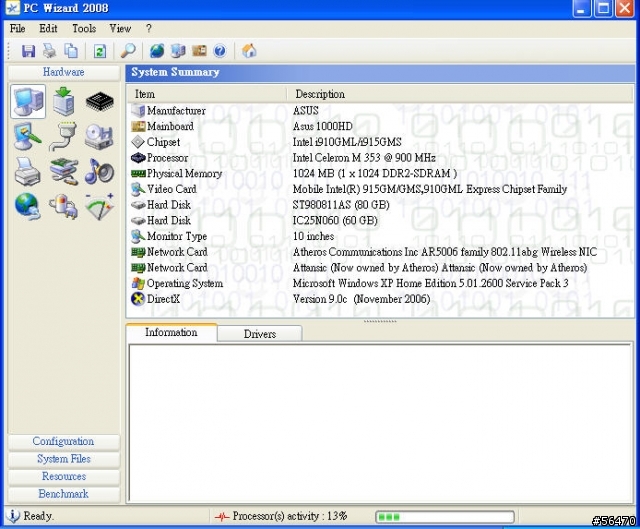Select the Video Card row
The height and width of the screenshot is (529, 640).
(x=380, y=189)
